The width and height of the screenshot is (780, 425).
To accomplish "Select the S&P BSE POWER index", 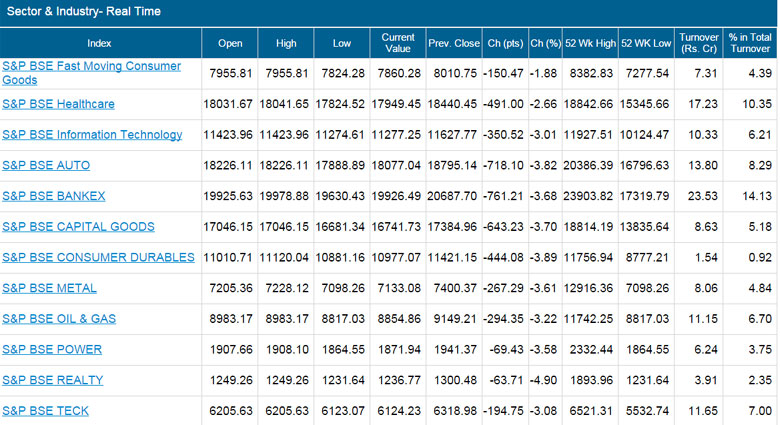I will click(x=52, y=349).
